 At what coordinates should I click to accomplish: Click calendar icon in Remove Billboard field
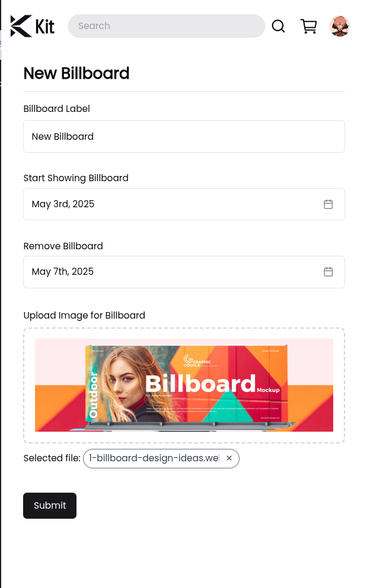click(x=328, y=272)
